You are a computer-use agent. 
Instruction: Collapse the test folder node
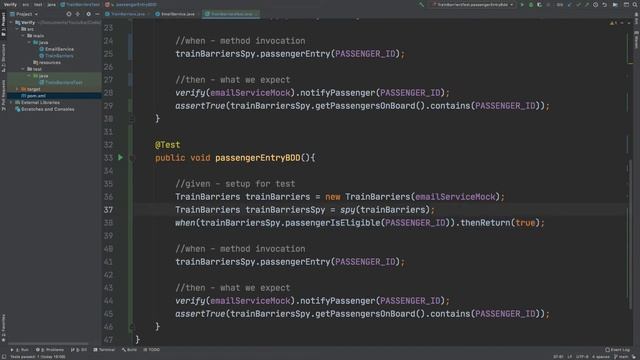23,69
